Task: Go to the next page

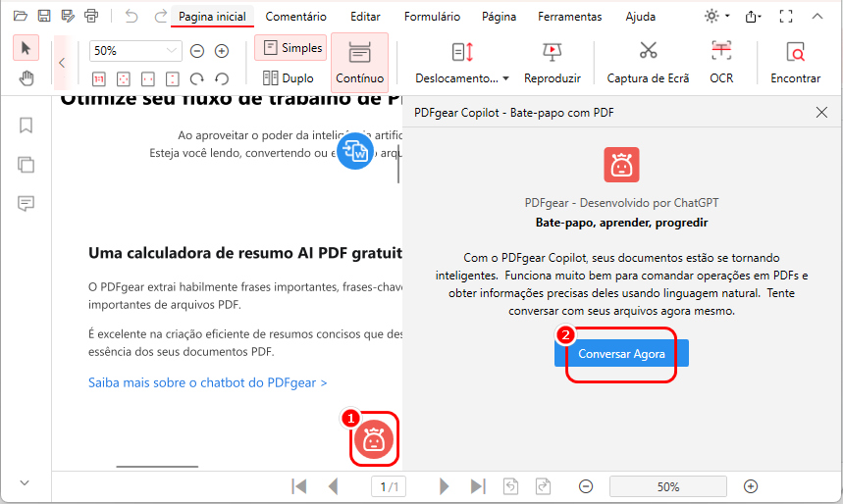Action: pos(445,486)
